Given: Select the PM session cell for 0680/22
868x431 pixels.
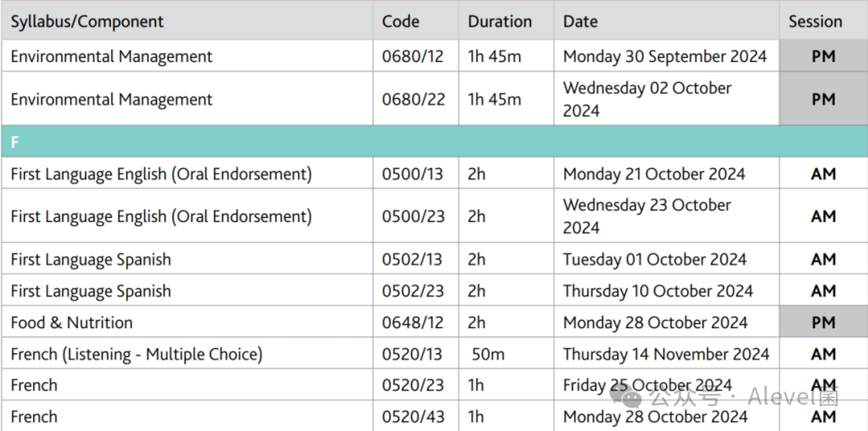Looking at the screenshot, I should (823, 99).
